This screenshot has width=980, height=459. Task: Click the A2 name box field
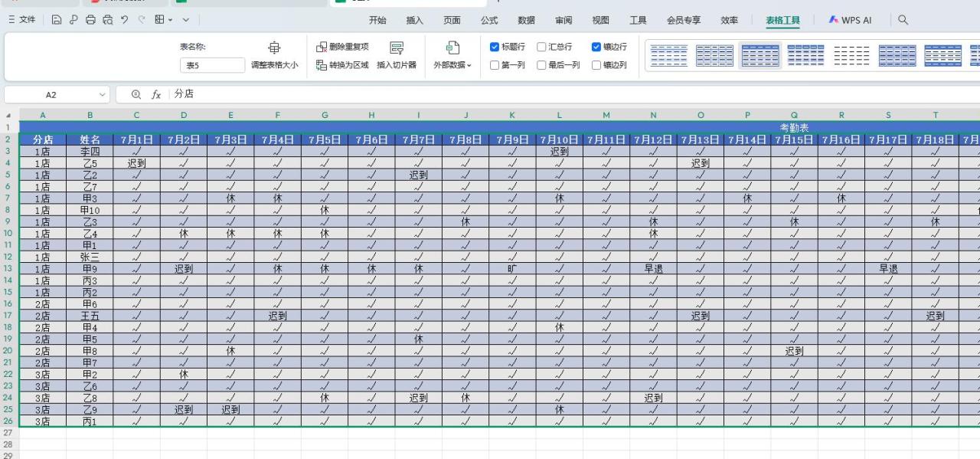click(51, 94)
